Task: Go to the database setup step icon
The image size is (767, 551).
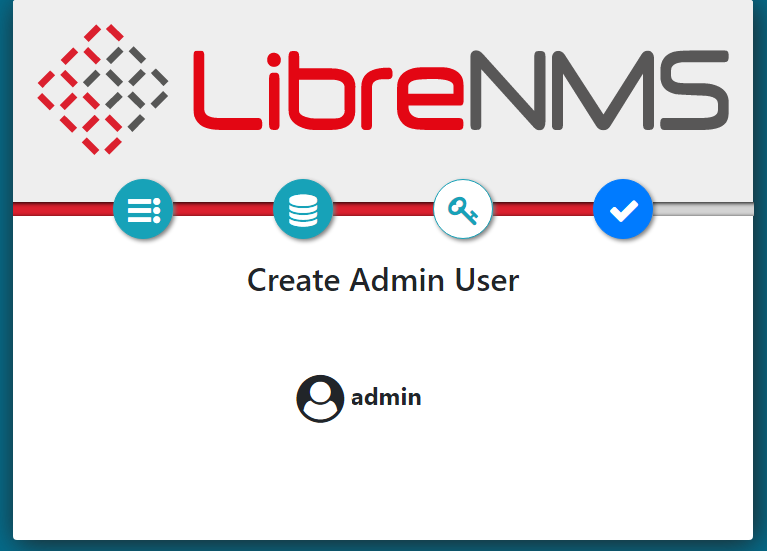Action: pyautogui.click(x=303, y=209)
